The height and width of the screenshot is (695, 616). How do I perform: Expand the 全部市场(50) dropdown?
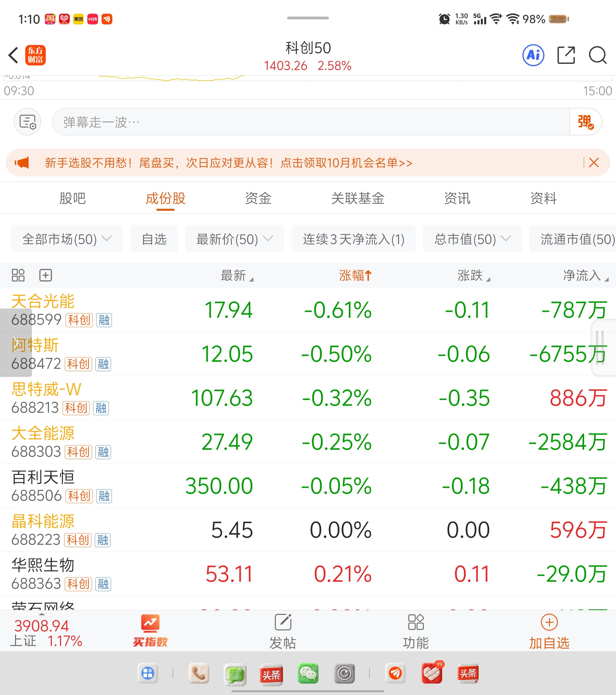67,239
